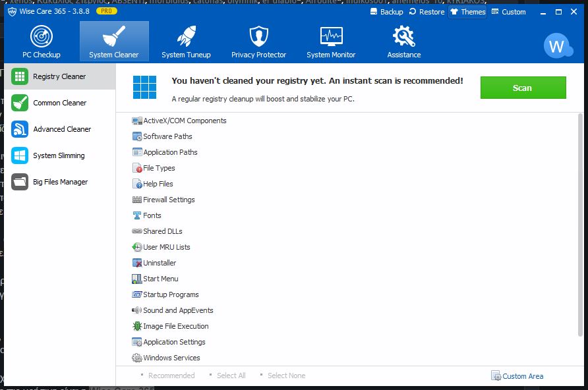Click the W user avatar icon
588x390 pixels.
tap(558, 45)
